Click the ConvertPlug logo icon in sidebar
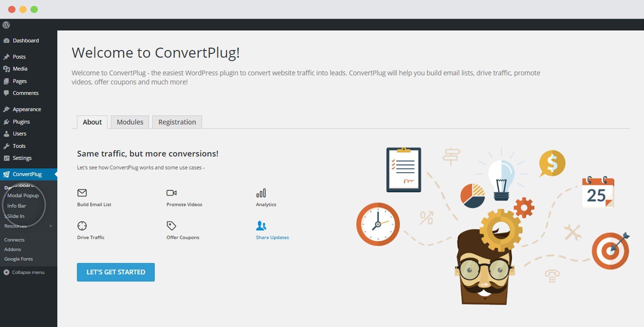The width and height of the screenshot is (644, 327). [x=6, y=174]
